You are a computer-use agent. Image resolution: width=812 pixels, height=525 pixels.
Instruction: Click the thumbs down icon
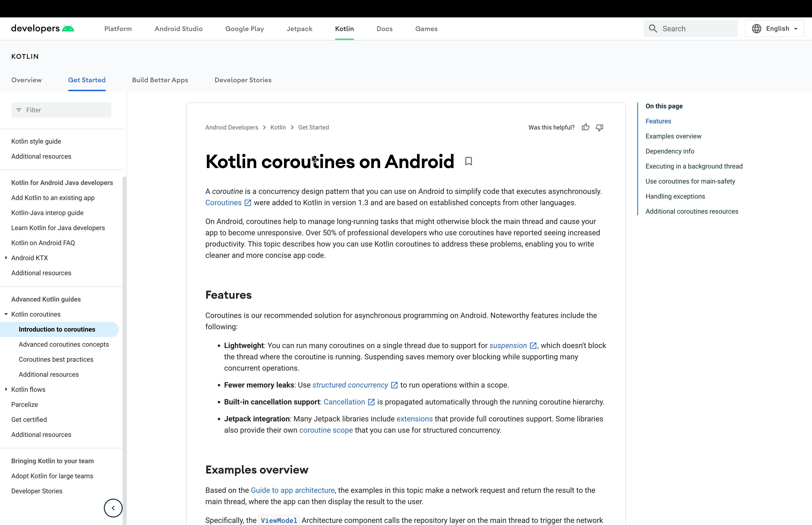tap(599, 128)
